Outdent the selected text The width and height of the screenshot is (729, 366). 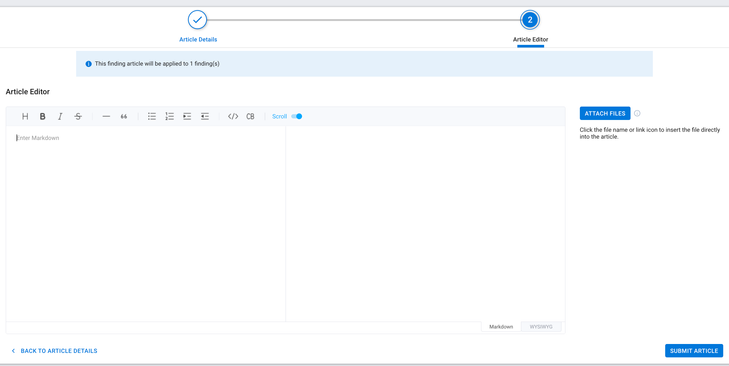[x=205, y=116]
